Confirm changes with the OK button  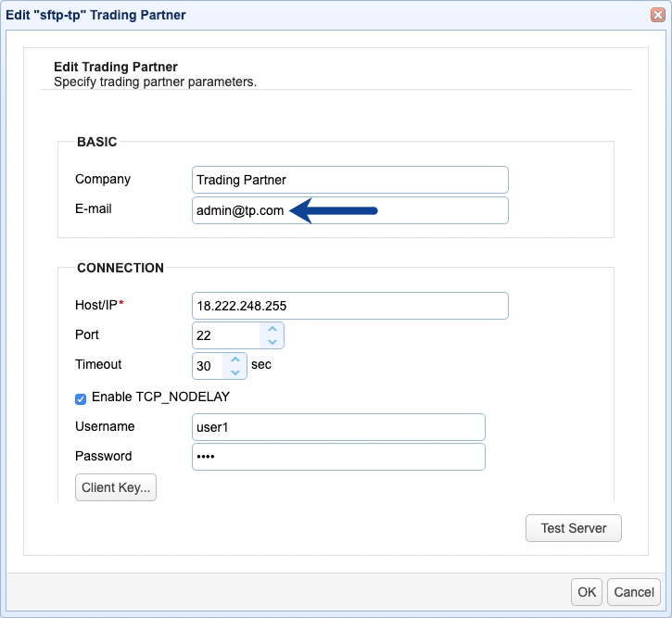pyautogui.click(x=587, y=592)
